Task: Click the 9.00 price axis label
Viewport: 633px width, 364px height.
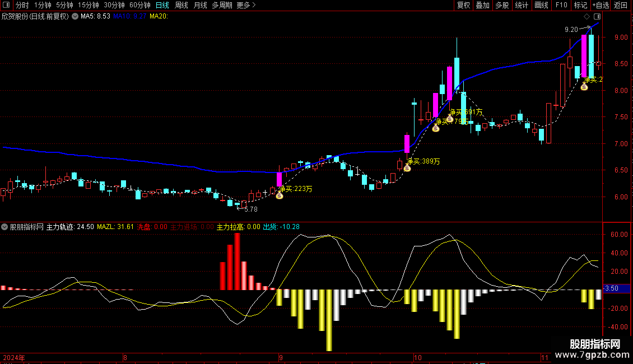Action: [x=621, y=37]
